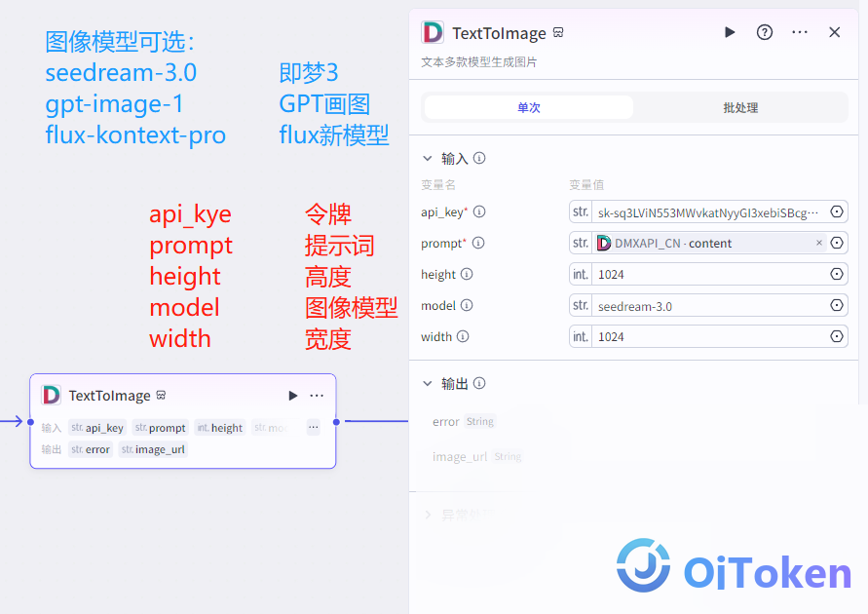Edit the height value 1024

click(708, 274)
